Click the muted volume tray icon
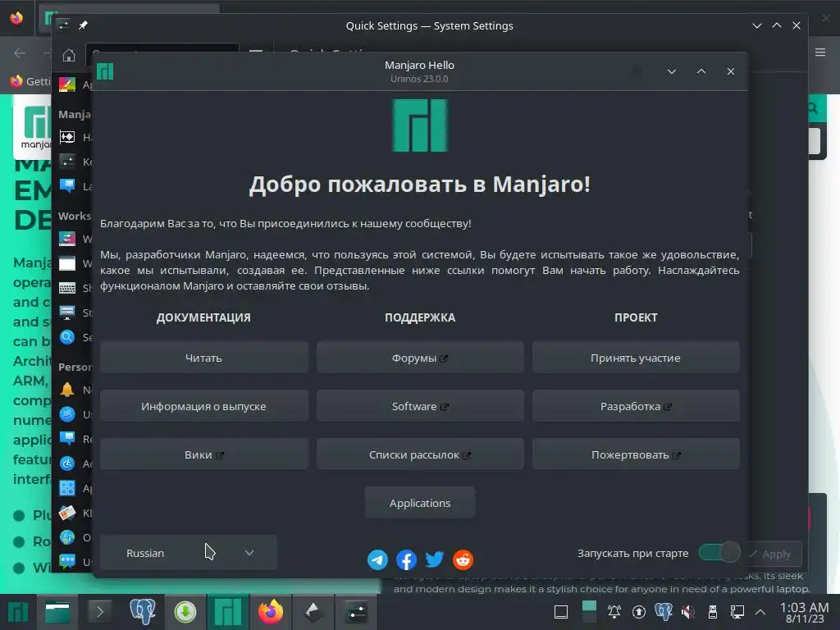Viewport: 840px width, 630px height. (x=688, y=612)
